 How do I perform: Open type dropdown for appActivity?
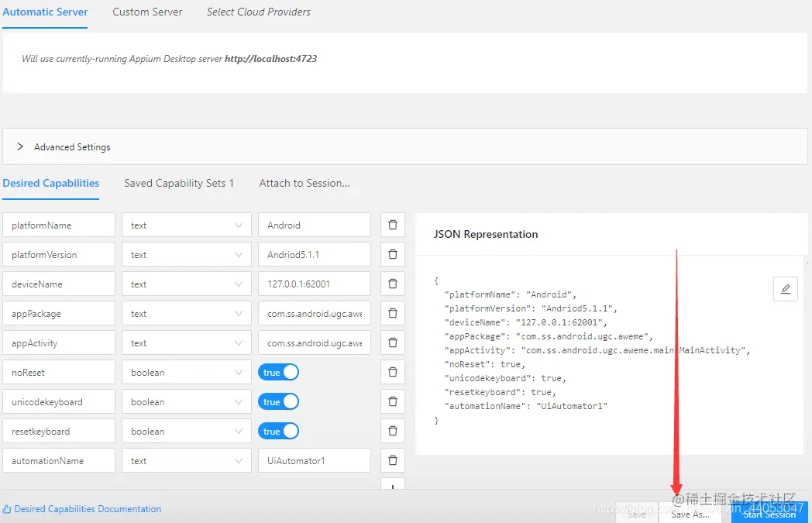tap(187, 342)
